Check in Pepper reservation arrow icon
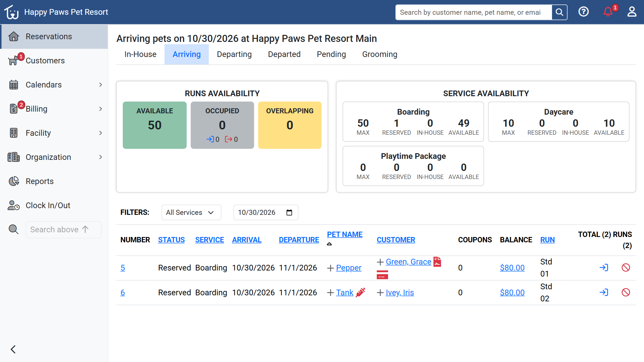644x362 pixels. click(x=604, y=268)
